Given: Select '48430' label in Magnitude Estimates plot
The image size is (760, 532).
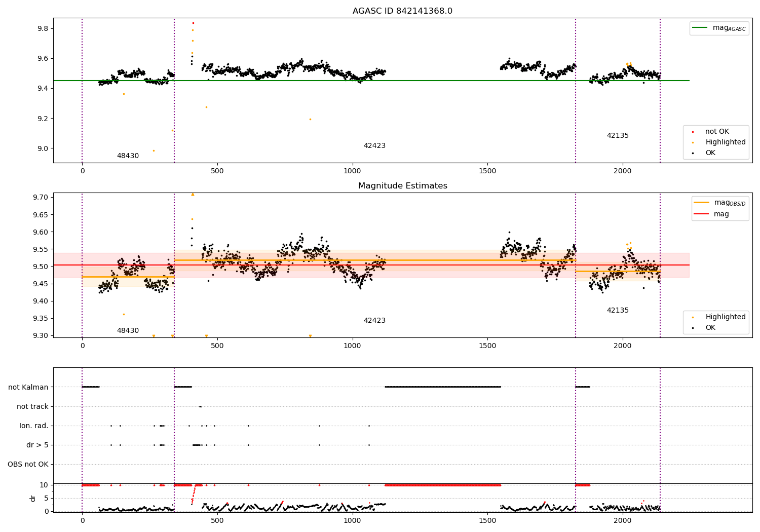Looking at the screenshot, I should pyautogui.click(x=128, y=331).
